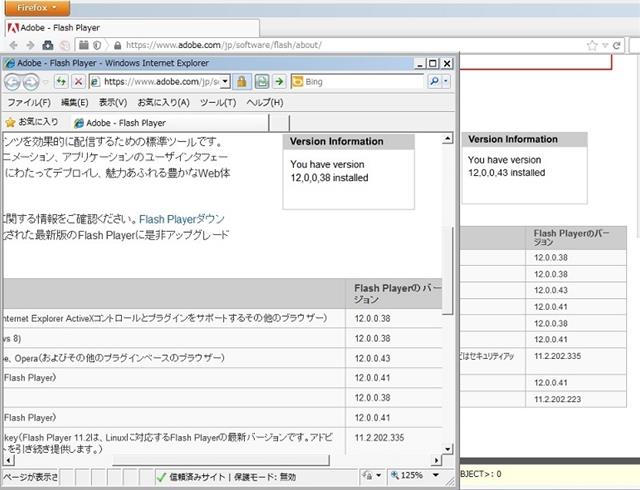This screenshot has width=640, height=490.
Task: Open a new IE tab
Action: pyautogui.click(x=280, y=122)
